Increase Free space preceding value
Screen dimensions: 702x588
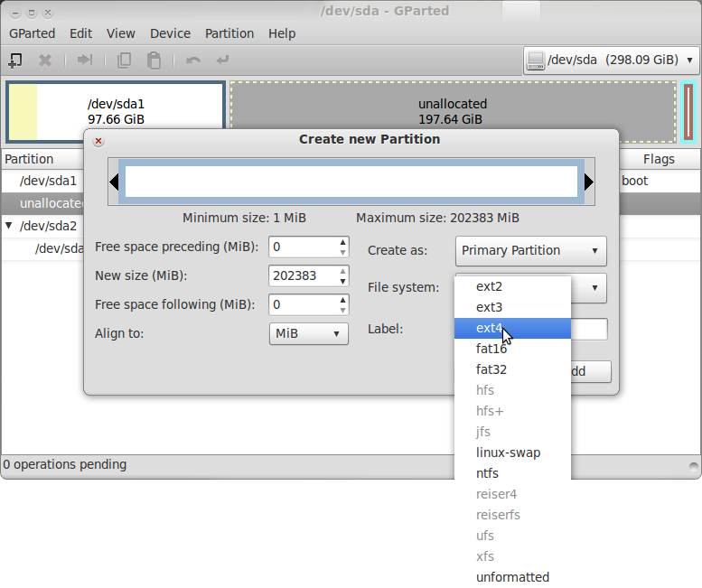point(343,242)
